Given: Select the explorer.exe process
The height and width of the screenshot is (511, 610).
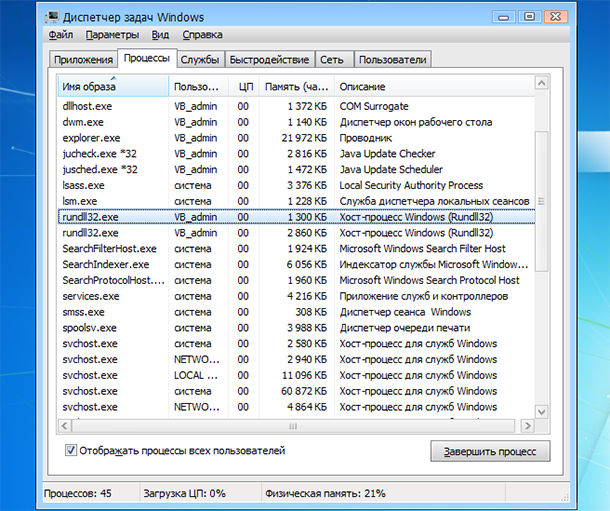Looking at the screenshot, I should tap(296, 138).
